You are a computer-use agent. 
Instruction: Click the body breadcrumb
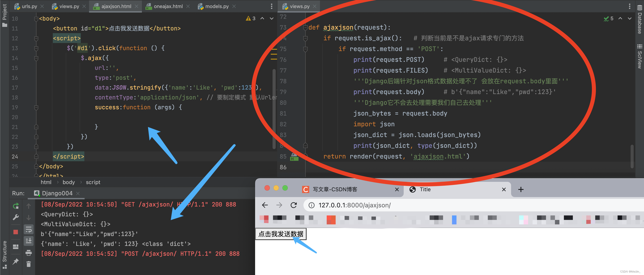pos(69,182)
